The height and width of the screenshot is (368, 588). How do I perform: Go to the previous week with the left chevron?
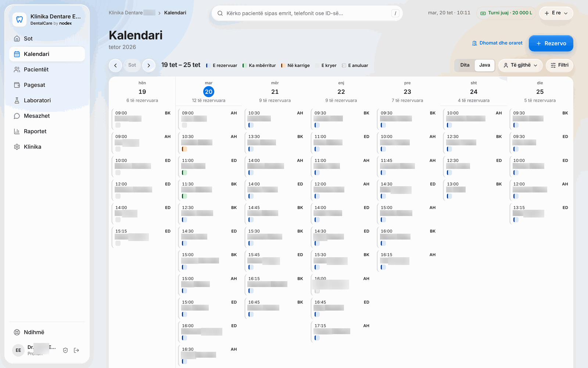click(115, 66)
